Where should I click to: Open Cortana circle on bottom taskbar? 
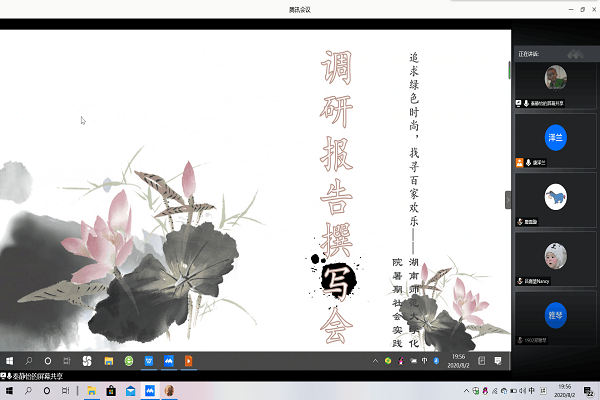49,389
